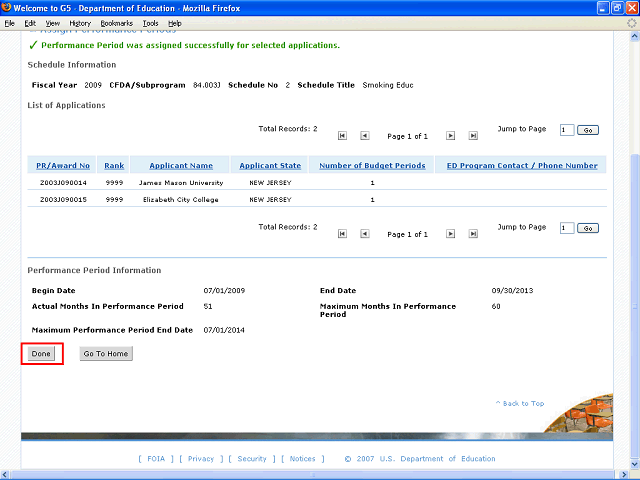Select award number 2003J090014
The image size is (640, 480).
[x=63, y=183]
